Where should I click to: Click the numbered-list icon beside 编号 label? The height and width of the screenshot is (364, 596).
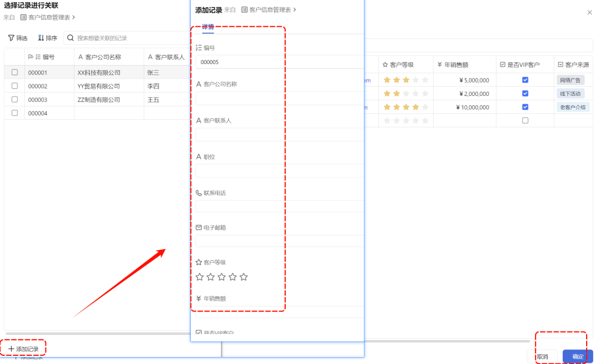198,48
